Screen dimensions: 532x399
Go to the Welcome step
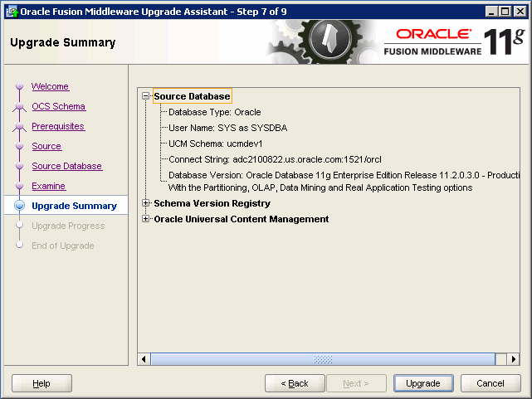point(51,86)
